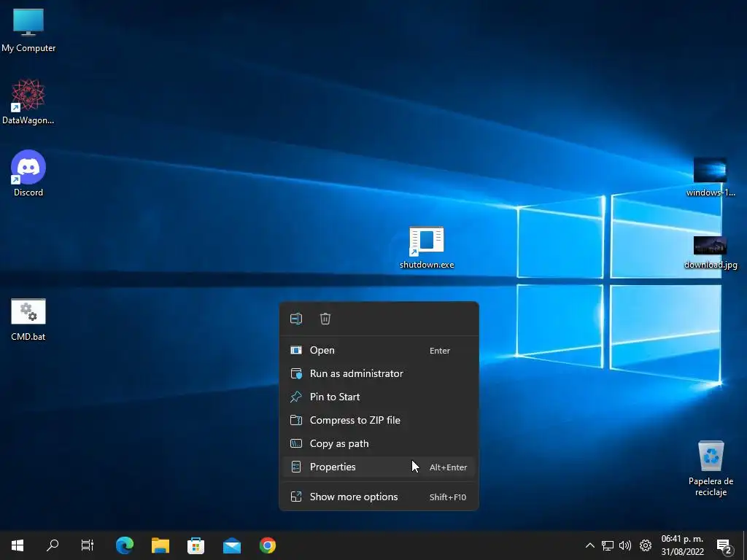Launch Google Chrome from taskbar
The height and width of the screenshot is (560, 747).
pyautogui.click(x=267, y=545)
